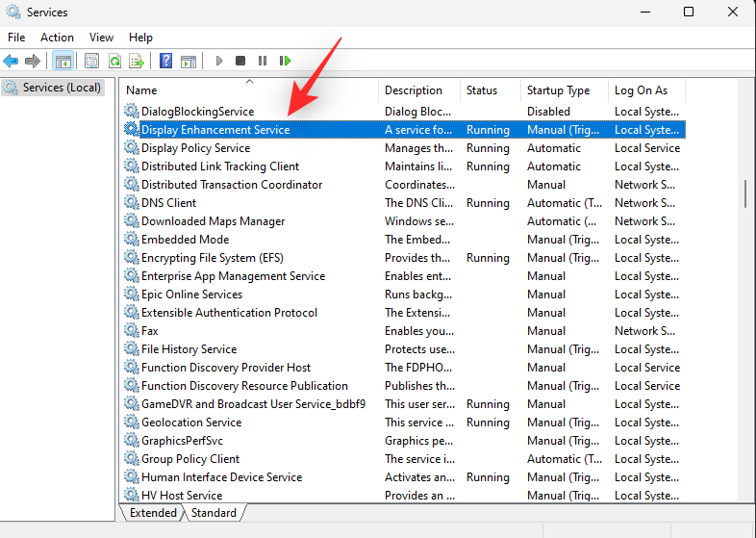Sort by the Status column header
Viewport: 756px width, 538px height.
[x=482, y=90]
